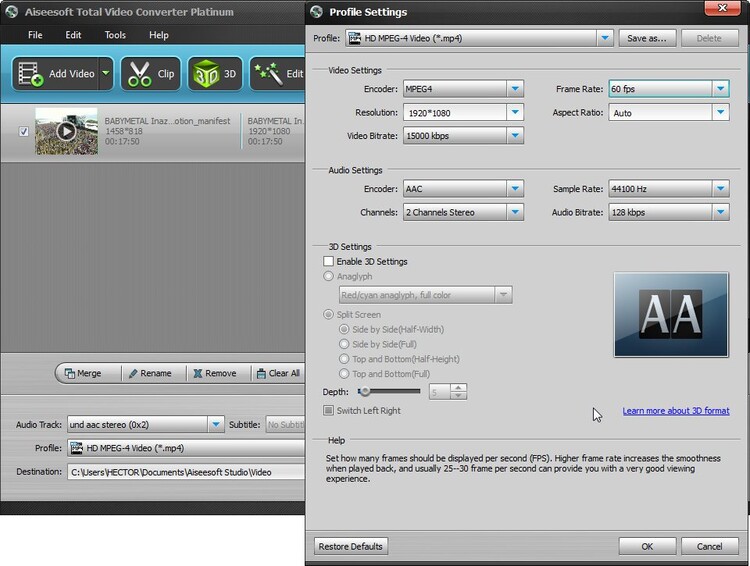The width and height of the screenshot is (750, 566).
Task: Click Cancel in Profile Settings
Action: click(x=709, y=546)
